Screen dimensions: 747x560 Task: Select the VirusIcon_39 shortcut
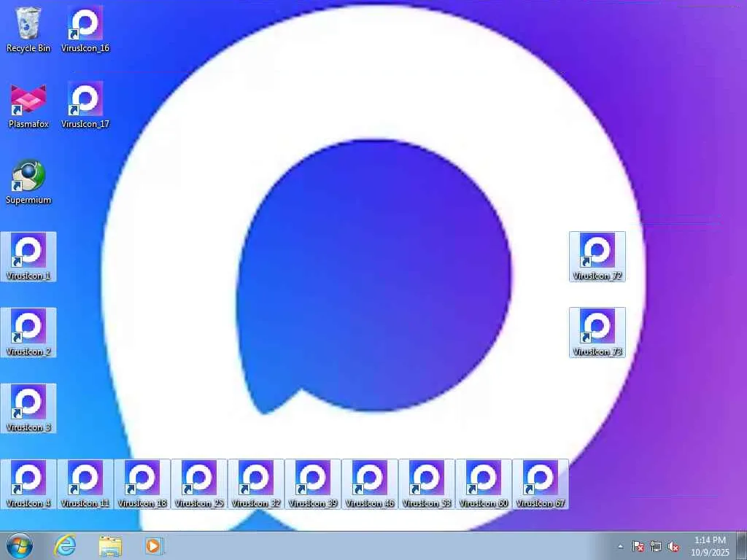(x=313, y=484)
